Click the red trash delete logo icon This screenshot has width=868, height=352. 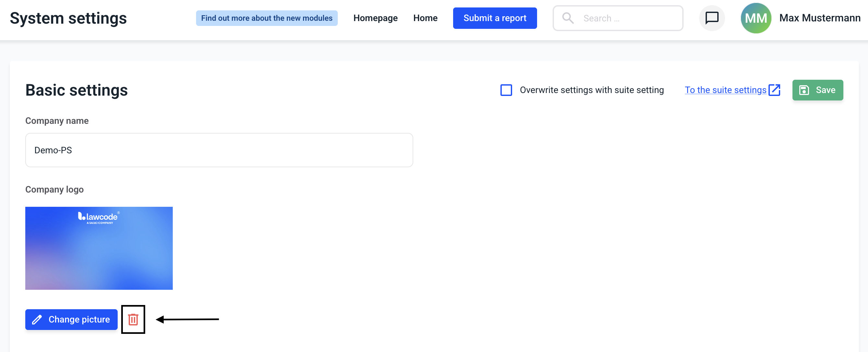(133, 319)
